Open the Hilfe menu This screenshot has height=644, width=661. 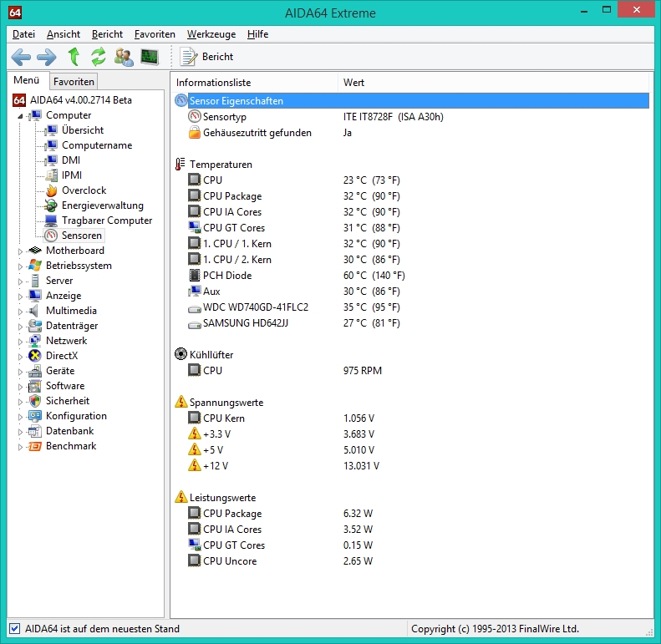click(257, 34)
